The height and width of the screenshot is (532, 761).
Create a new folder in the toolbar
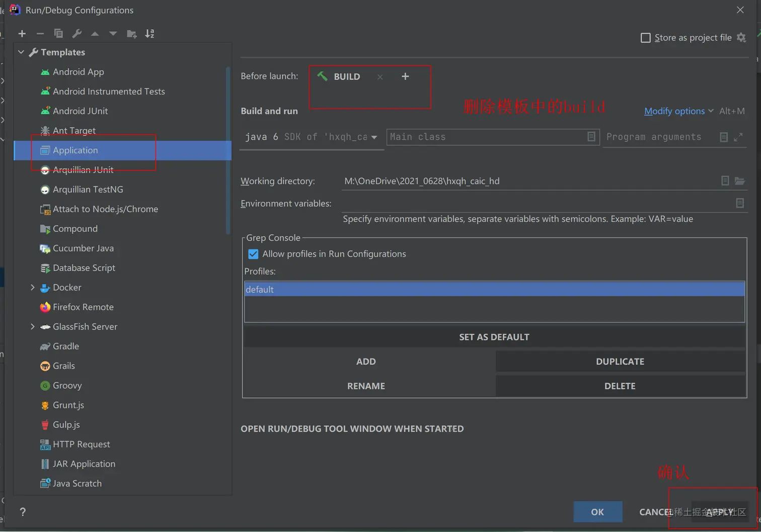132,34
